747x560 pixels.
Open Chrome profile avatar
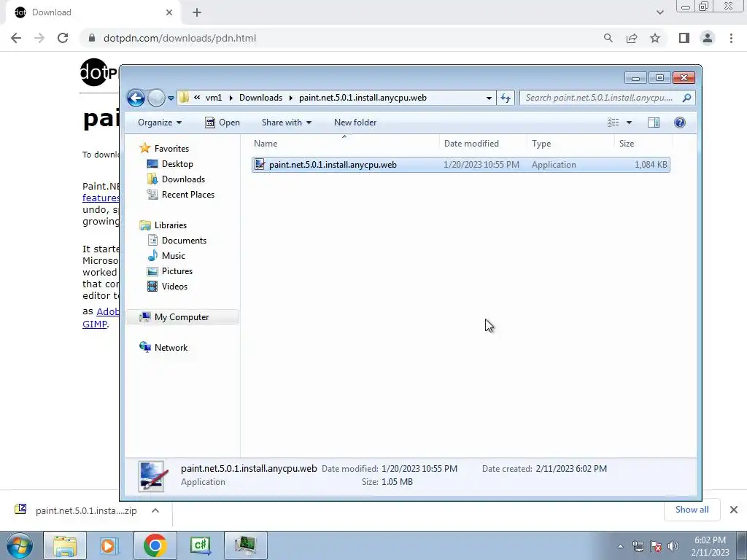coord(708,38)
